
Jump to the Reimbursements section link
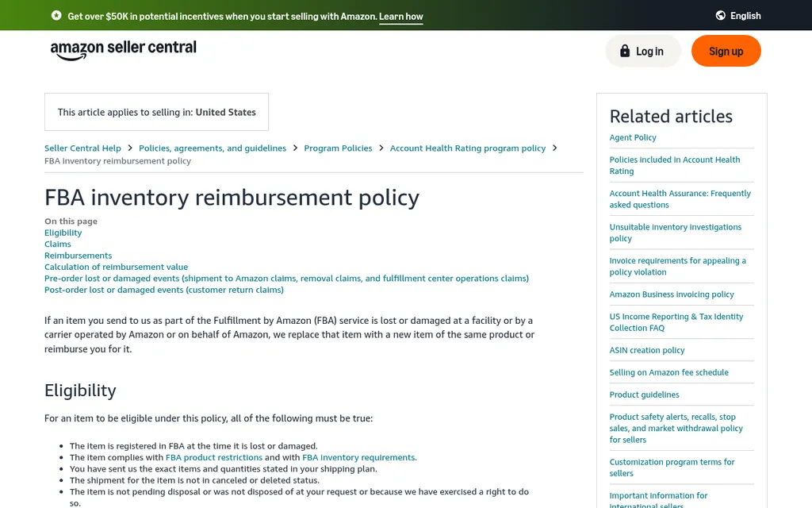click(79, 256)
